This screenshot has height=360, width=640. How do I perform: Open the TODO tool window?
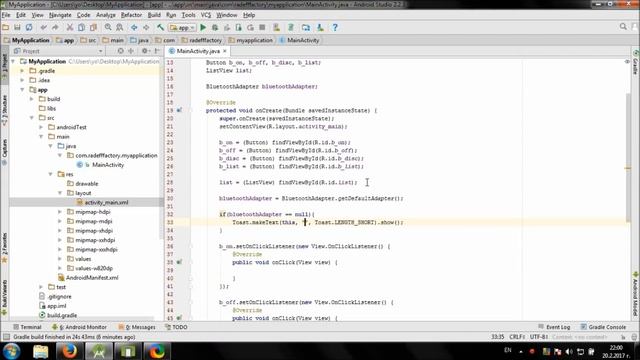click(x=176, y=327)
